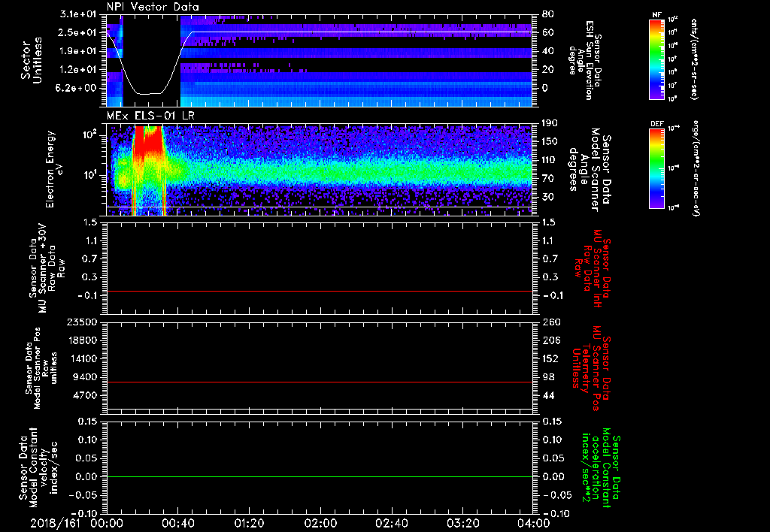Click the '04:00' time axis label
Screen dimensions: 770x532
[x=534, y=523]
